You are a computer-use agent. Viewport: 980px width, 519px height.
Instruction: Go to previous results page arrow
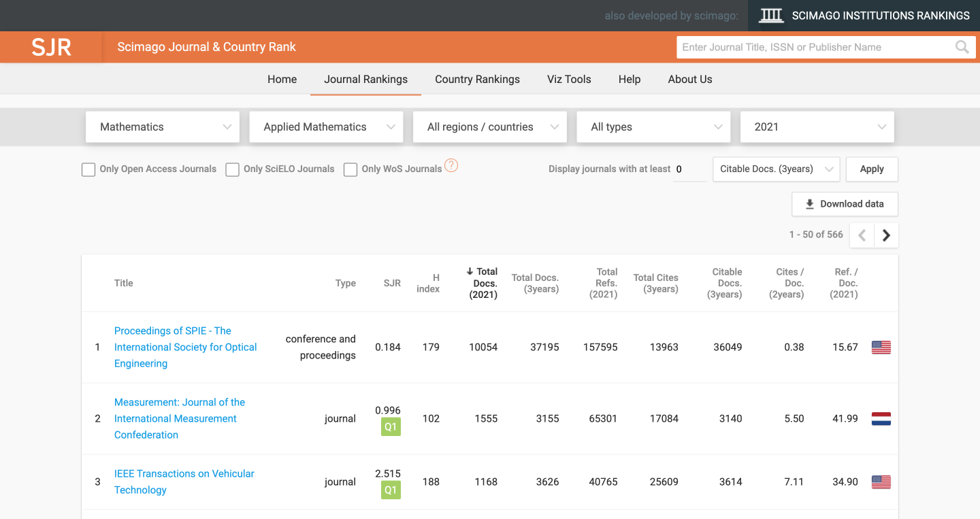pos(862,235)
